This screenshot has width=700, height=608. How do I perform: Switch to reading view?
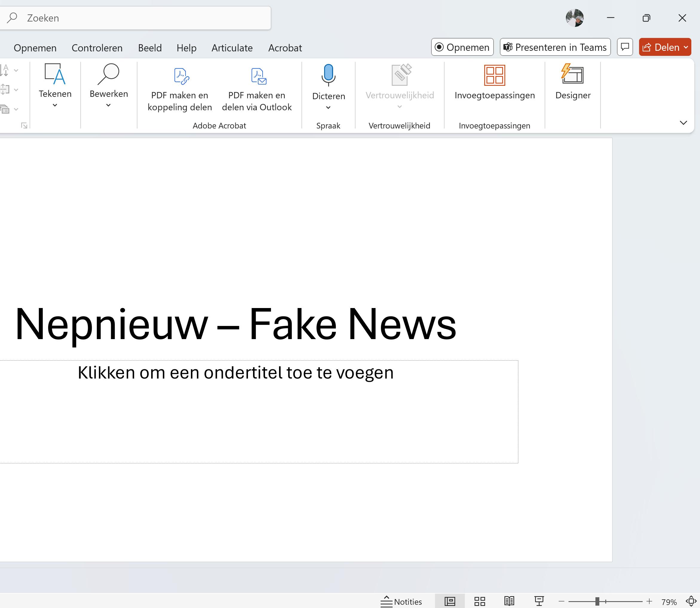coord(509,601)
